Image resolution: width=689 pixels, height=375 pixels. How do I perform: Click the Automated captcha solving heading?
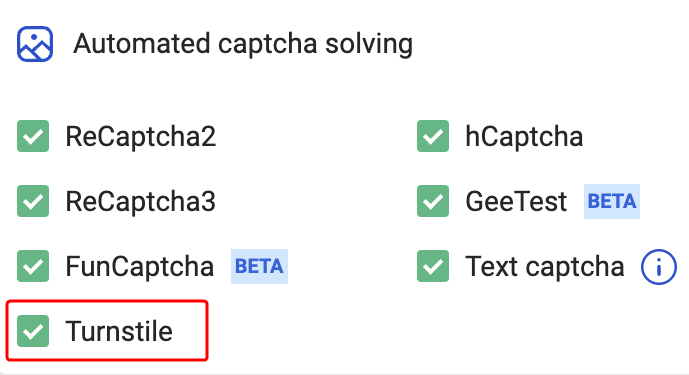click(x=243, y=44)
